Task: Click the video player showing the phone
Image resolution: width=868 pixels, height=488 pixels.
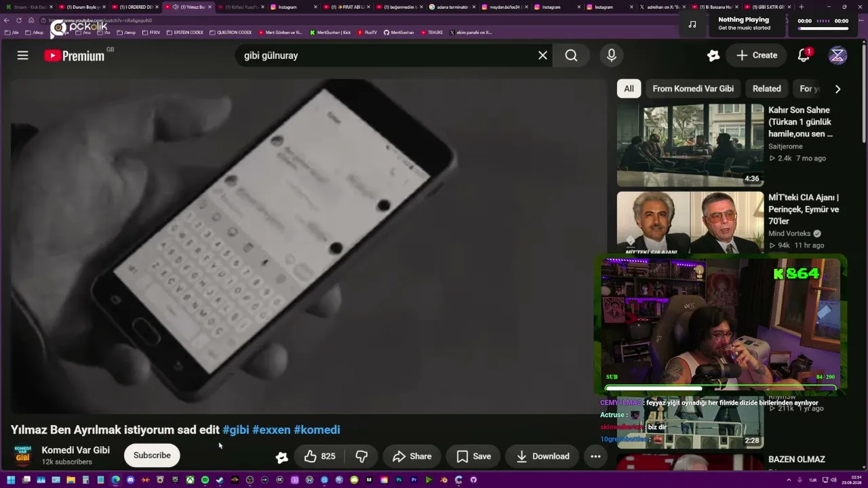Action: 309,245
